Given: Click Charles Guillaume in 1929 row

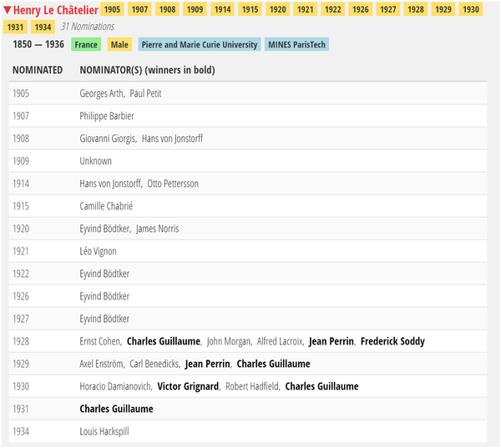Looking at the screenshot, I should tap(274, 364).
